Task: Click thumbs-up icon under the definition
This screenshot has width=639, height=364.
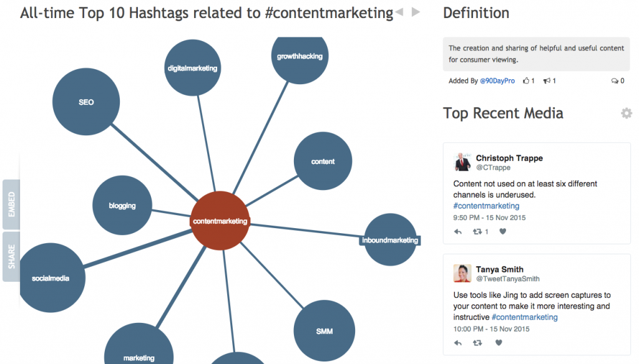Action: tap(526, 80)
